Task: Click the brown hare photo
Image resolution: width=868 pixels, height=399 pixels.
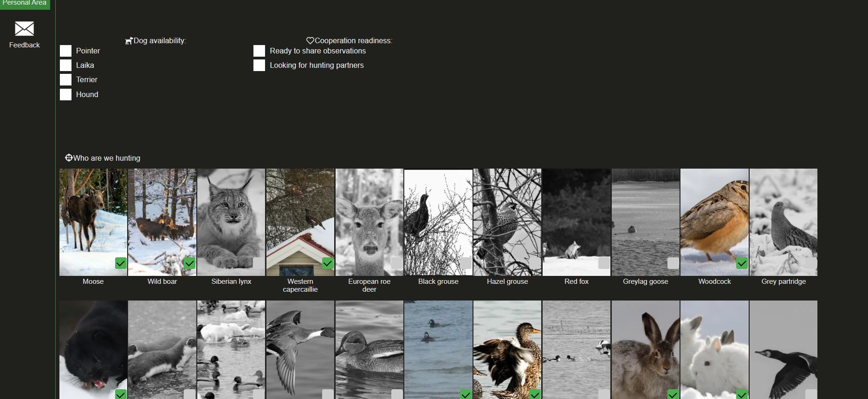Action: tap(646, 350)
